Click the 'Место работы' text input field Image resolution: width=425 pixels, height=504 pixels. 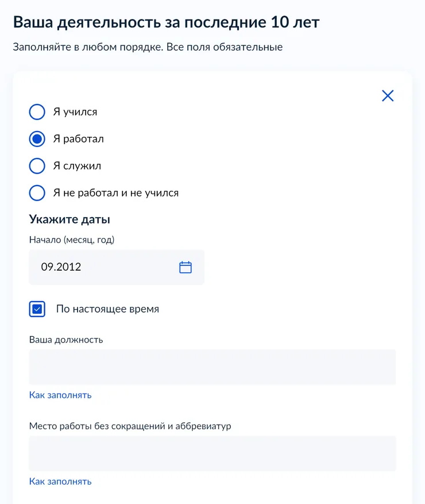tap(212, 453)
